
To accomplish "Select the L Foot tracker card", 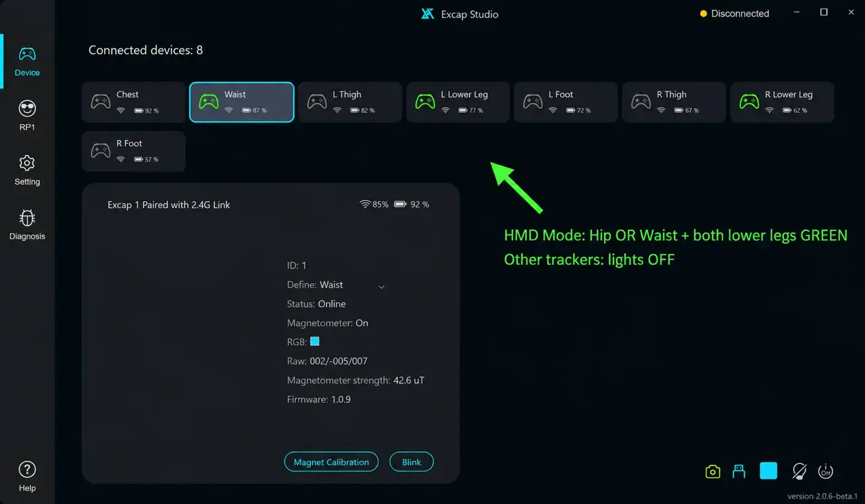I will [566, 102].
